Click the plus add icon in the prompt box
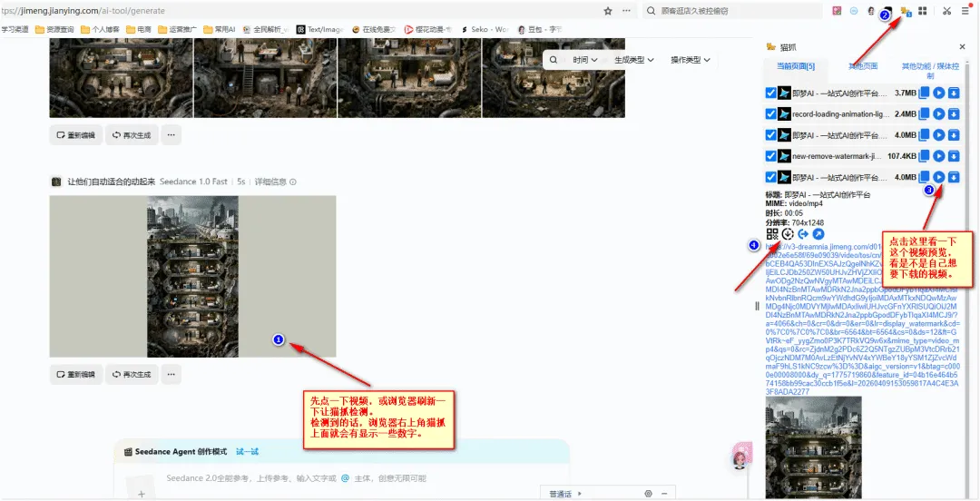Screen dimensions: 980x501 (x=142, y=494)
